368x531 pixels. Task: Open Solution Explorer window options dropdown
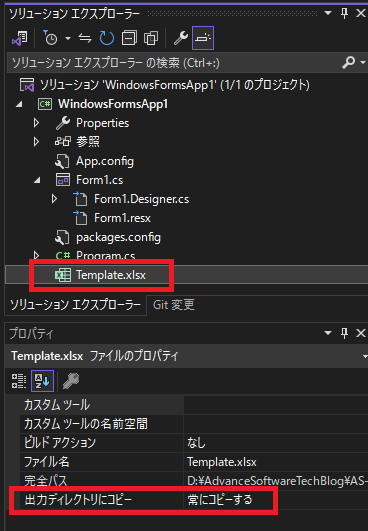[328, 13]
